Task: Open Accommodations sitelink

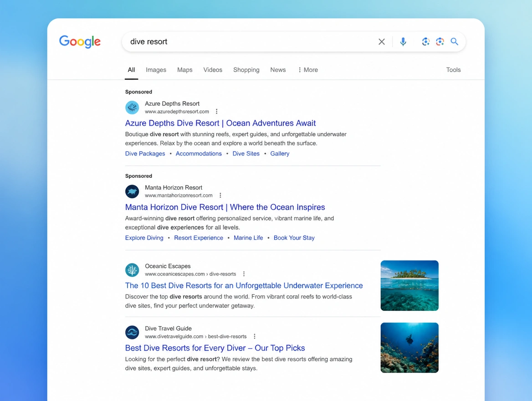Action: 199,154
